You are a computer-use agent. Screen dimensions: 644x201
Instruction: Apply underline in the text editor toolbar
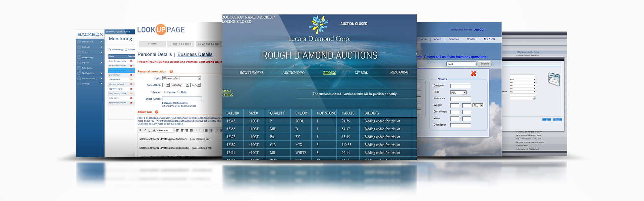149,131
